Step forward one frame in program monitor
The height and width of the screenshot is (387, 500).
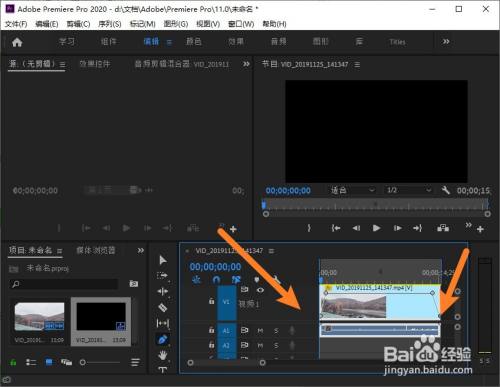coord(397,228)
